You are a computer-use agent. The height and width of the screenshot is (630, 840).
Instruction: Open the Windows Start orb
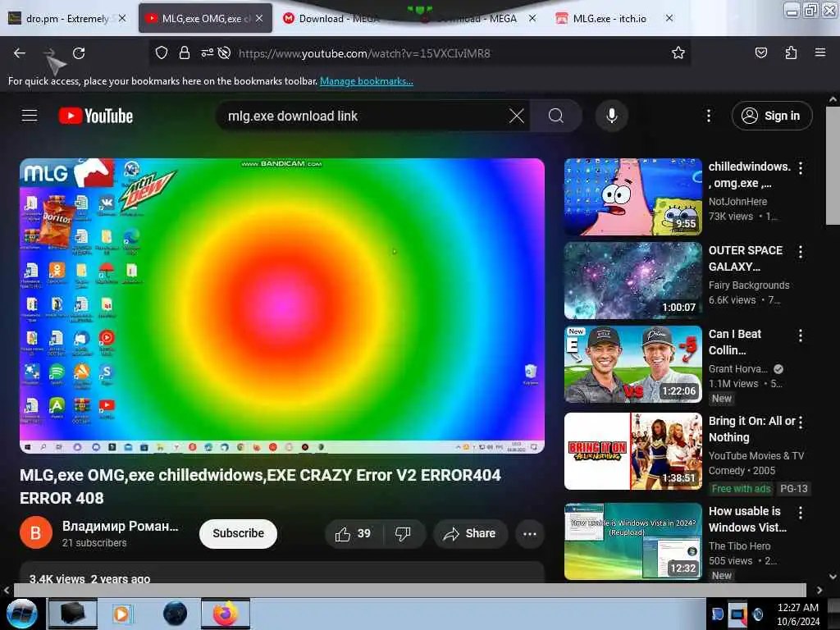coord(21,614)
